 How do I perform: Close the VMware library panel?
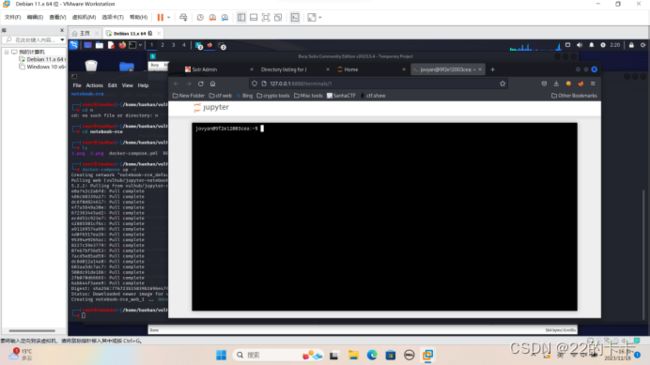62,30
